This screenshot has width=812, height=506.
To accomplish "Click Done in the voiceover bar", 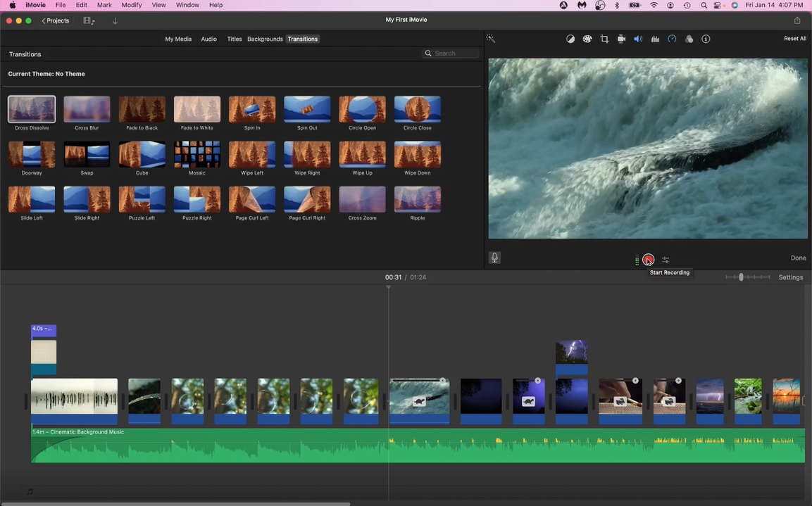I will coord(798,258).
